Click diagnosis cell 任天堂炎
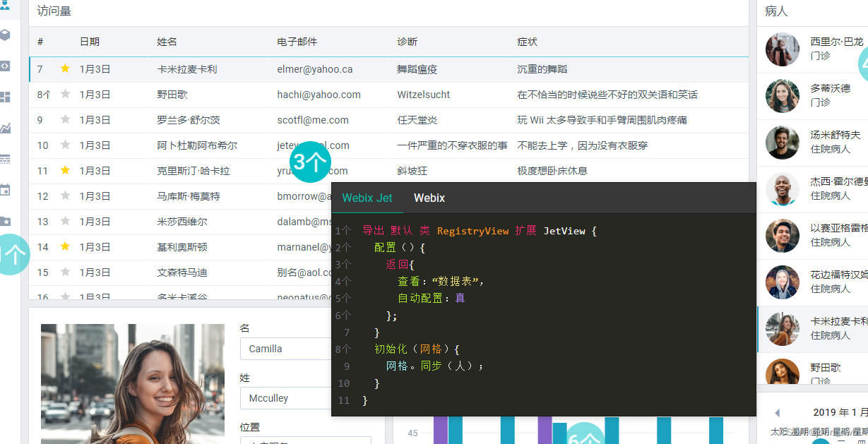868x444 pixels. [417, 120]
